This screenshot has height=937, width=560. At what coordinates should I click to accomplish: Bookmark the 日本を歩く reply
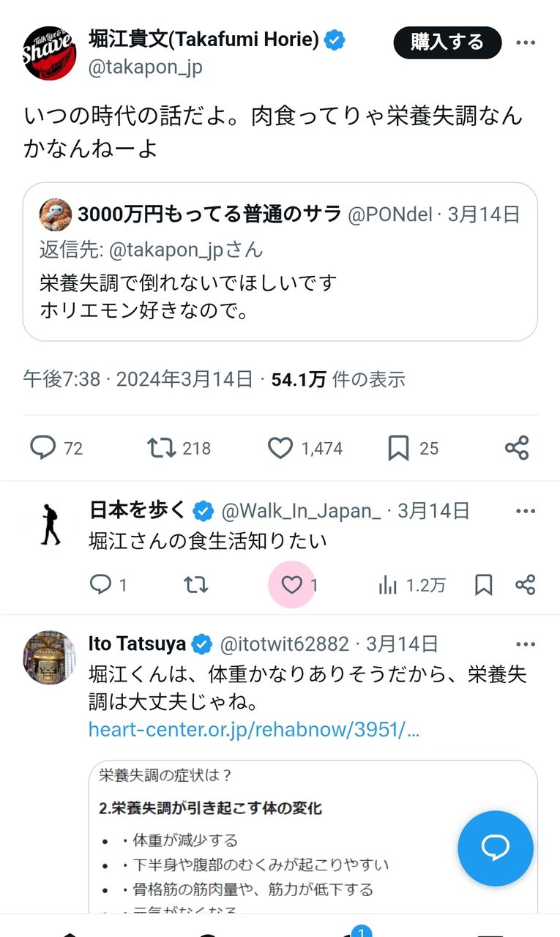(484, 584)
